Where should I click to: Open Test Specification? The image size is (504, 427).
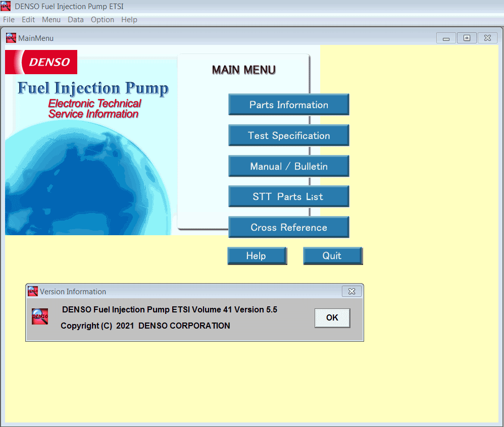point(288,135)
